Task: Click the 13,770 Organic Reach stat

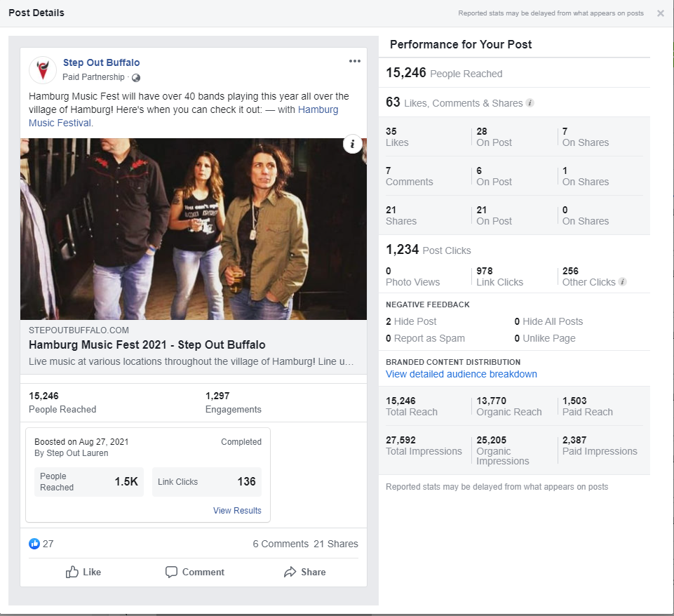Action: [x=509, y=406]
